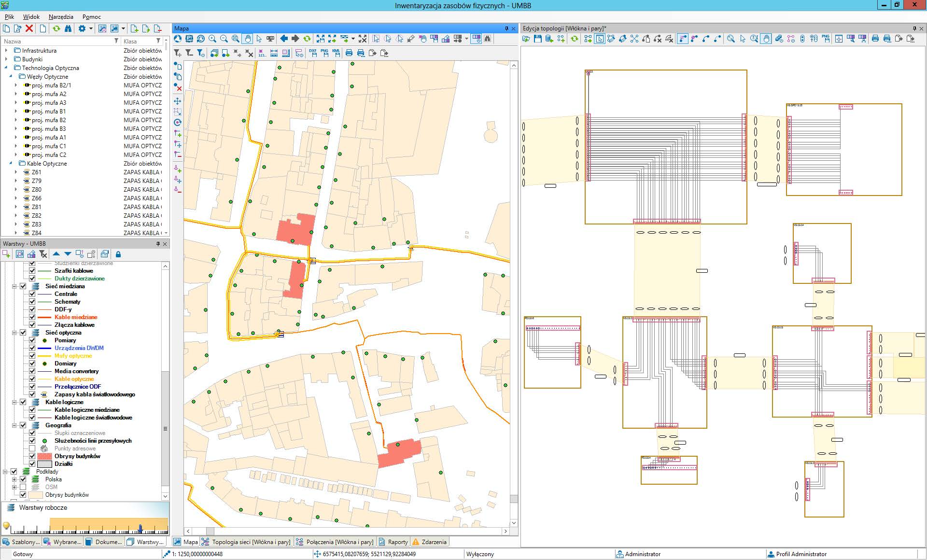Enable the OSM base layer checkbox
The height and width of the screenshot is (560, 927).
point(23,487)
